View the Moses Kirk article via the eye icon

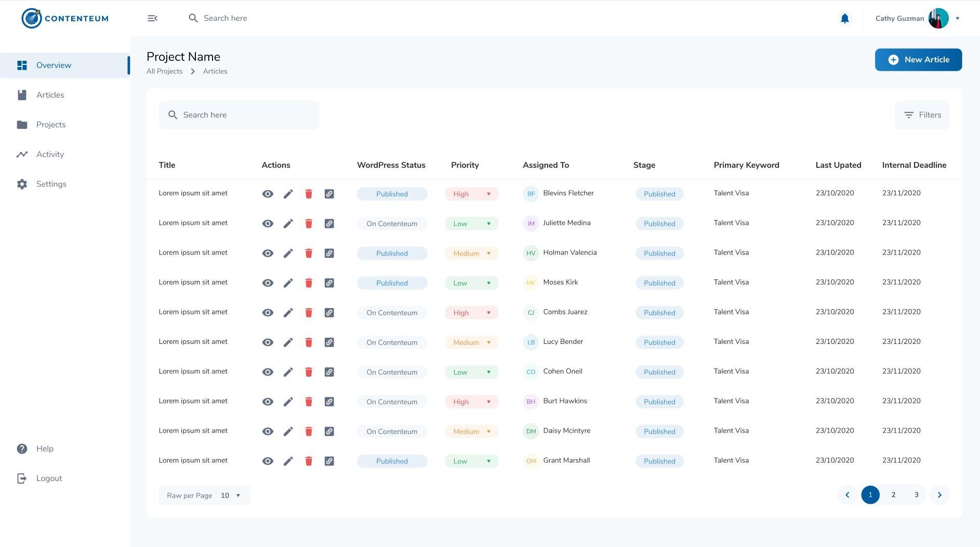(268, 283)
